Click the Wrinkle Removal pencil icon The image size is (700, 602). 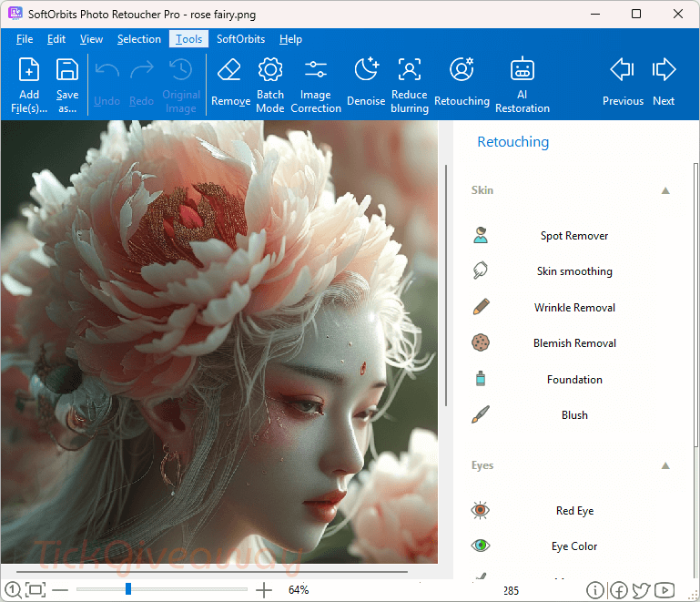[481, 307]
